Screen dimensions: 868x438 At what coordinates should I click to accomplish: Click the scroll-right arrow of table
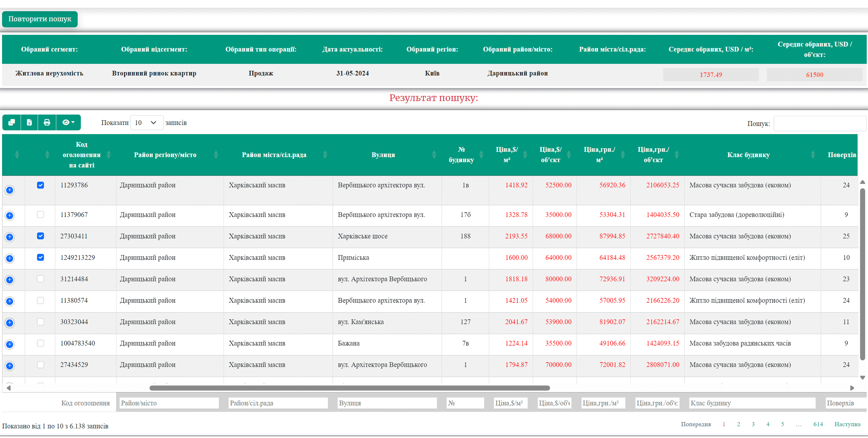[x=852, y=388]
